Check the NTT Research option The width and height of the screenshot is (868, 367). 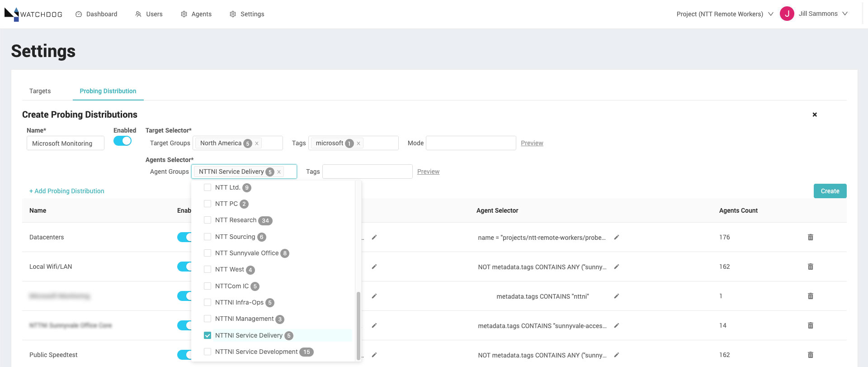(208, 220)
